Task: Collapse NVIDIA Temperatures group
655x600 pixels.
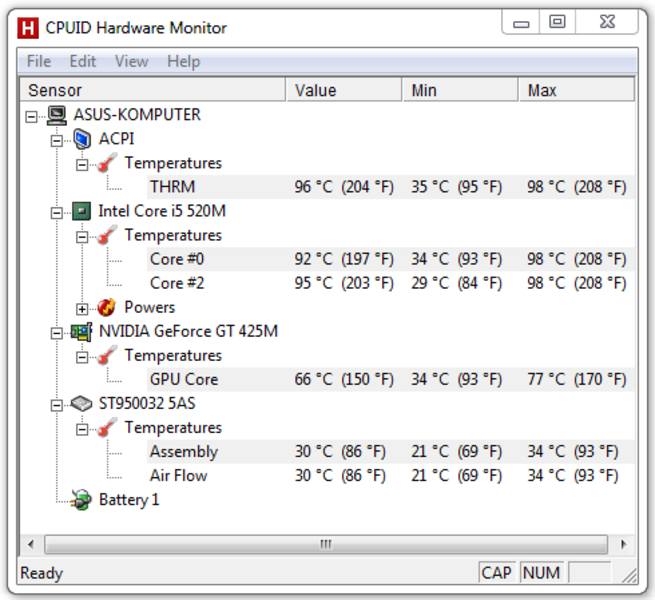Action: click(82, 358)
